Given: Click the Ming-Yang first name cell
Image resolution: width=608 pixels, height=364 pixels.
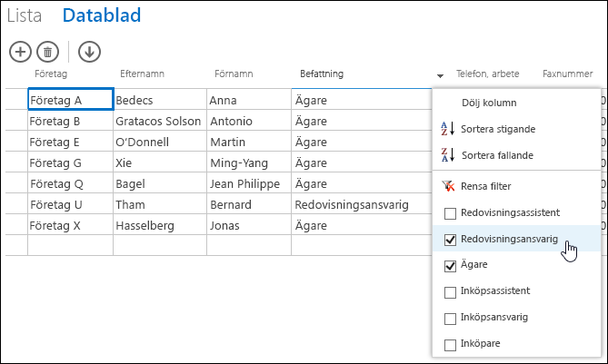Looking at the screenshot, I should click(249, 162).
